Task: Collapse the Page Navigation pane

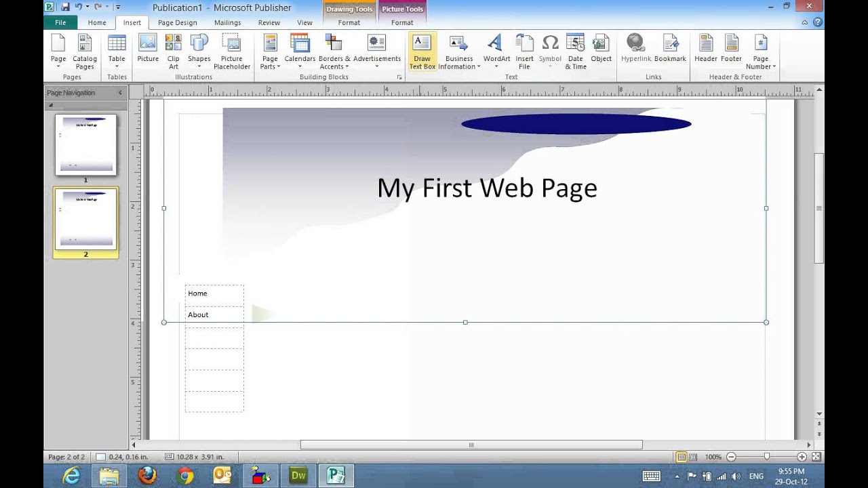Action: click(x=120, y=93)
